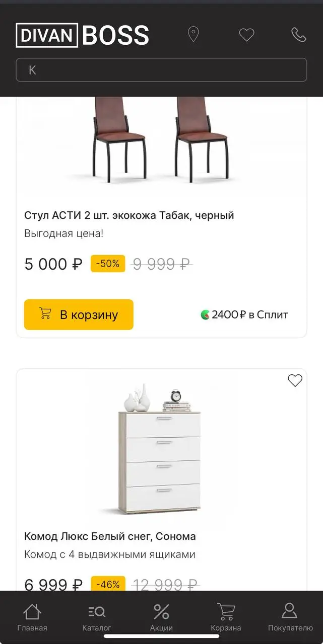Tap the phone icon to contact the store
Image resolution: width=323 pixels, height=644 pixels.
click(x=297, y=35)
